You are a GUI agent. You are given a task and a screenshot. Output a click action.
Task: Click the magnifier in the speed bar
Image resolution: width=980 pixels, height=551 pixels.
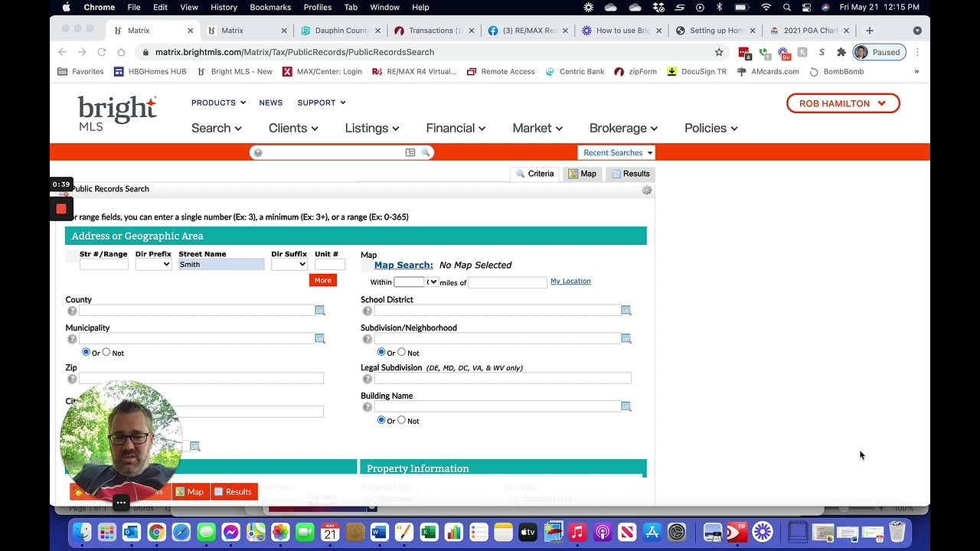(425, 152)
